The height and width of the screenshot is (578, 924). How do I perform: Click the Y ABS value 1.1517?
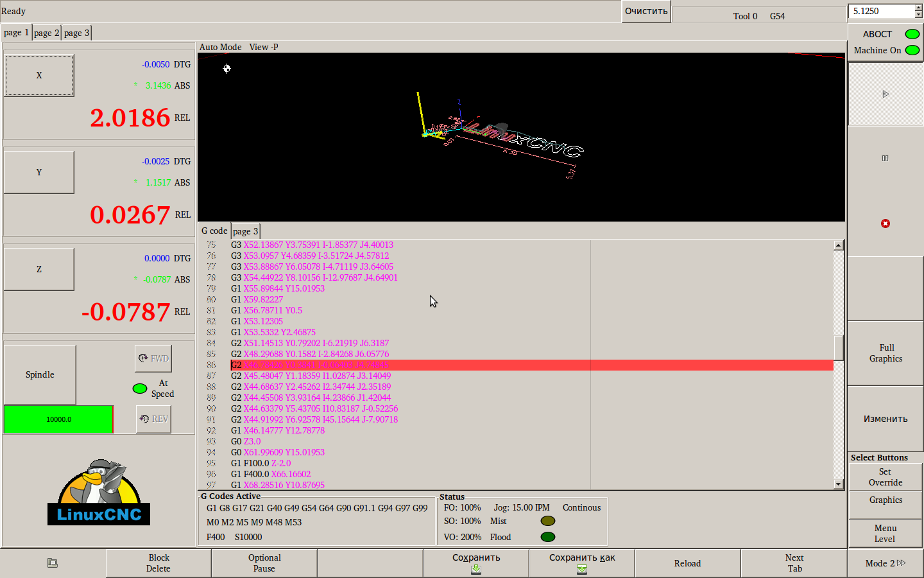coord(158,182)
